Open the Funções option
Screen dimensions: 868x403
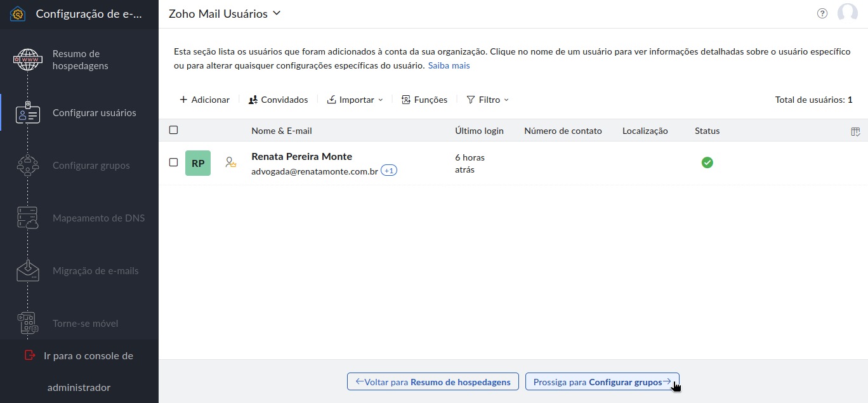coord(424,100)
